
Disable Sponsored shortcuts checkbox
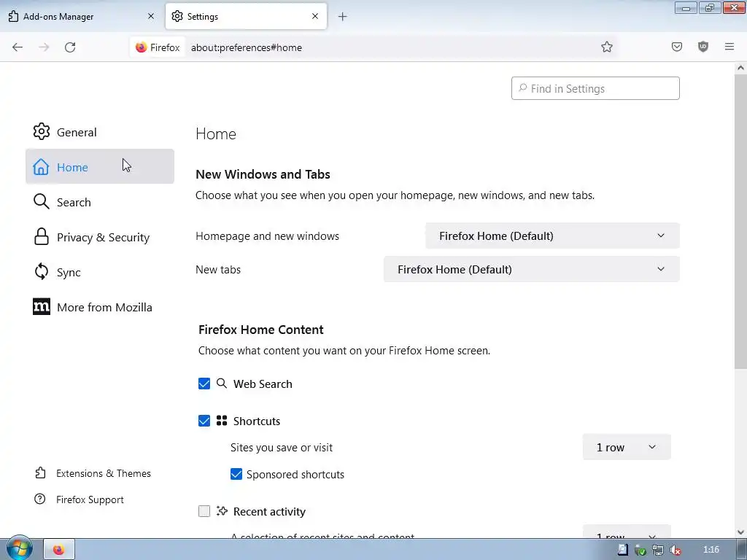click(x=236, y=474)
